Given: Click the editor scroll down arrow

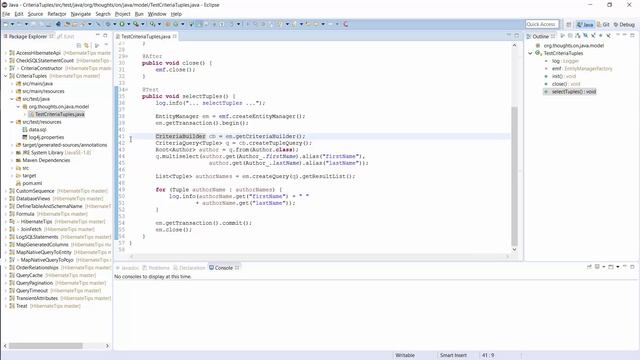Looking at the screenshot, I should pyautogui.click(x=514, y=249).
